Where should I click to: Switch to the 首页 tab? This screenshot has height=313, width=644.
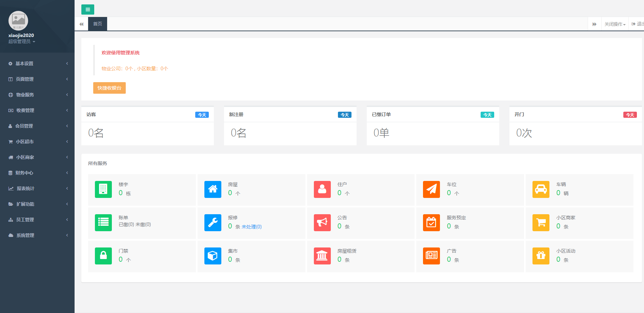pyautogui.click(x=98, y=24)
